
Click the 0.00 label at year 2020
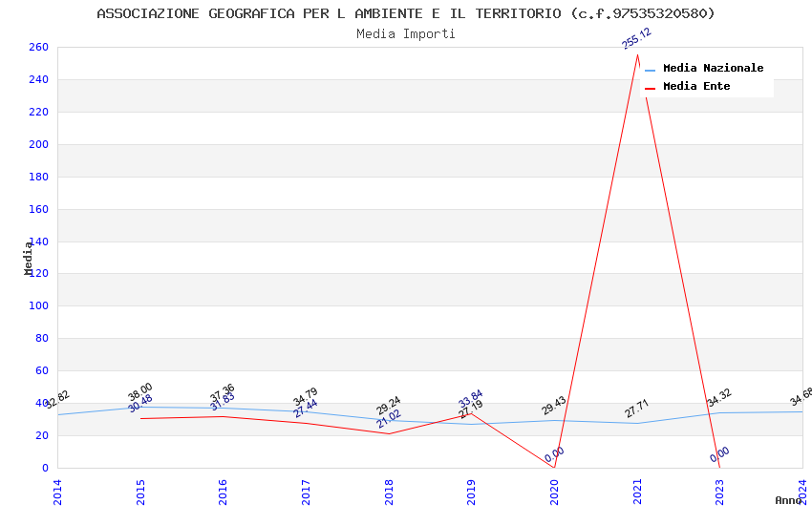pyautogui.click(x=554, y=454)
